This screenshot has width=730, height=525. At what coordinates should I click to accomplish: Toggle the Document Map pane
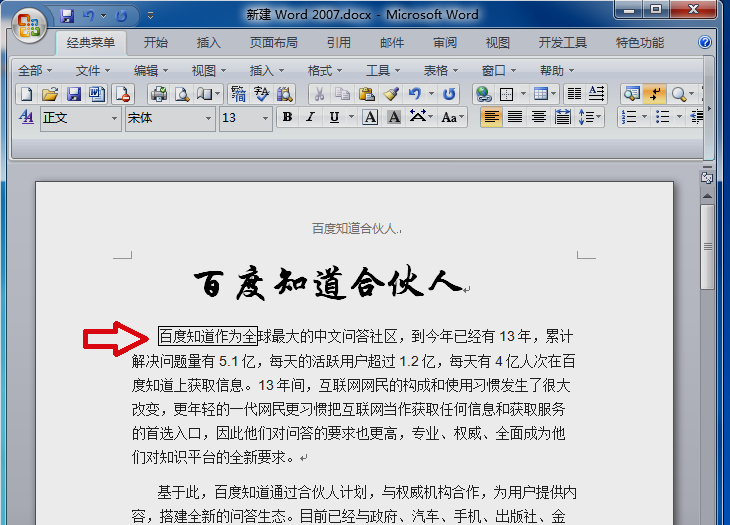click(632, 94)
